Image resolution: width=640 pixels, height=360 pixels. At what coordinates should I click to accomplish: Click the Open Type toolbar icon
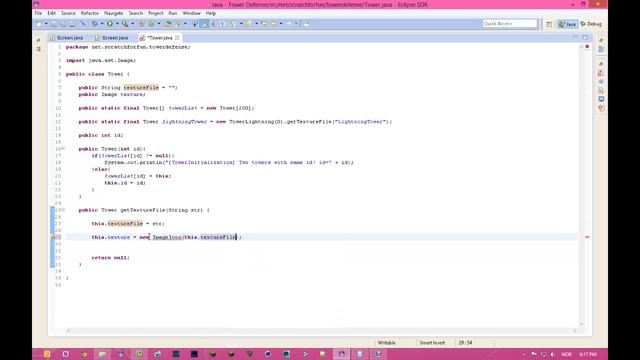[169, 24]
